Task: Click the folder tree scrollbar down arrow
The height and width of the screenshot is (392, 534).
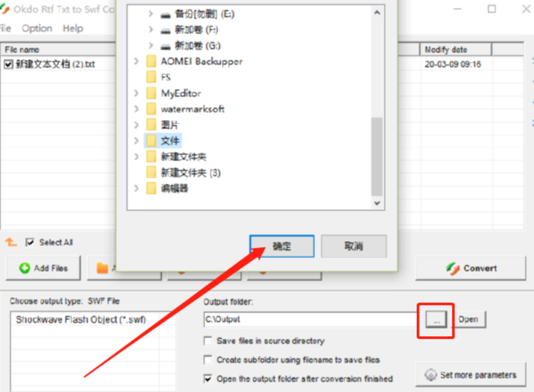Action: tap(377, 203)
